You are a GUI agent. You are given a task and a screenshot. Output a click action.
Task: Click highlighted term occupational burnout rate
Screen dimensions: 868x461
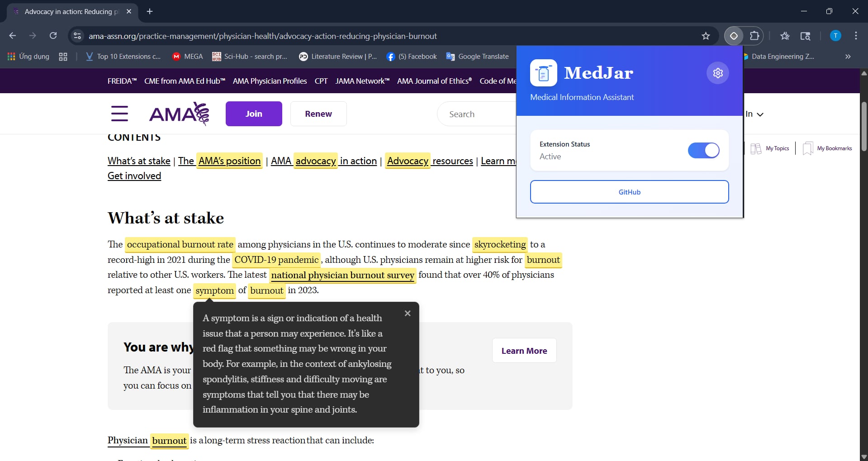pyautogui.click(x=180, y=245)
